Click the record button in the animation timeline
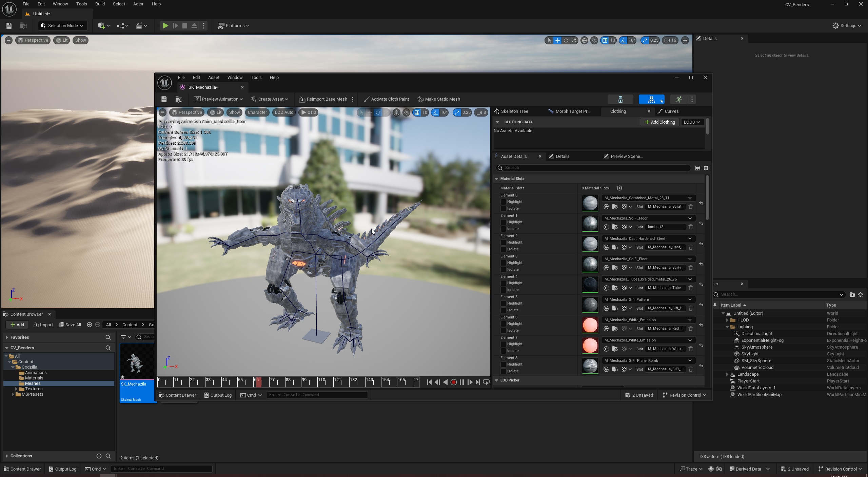The height and width of the screenshot is (477, 868). pyautogui.click(x=453, y=382)
